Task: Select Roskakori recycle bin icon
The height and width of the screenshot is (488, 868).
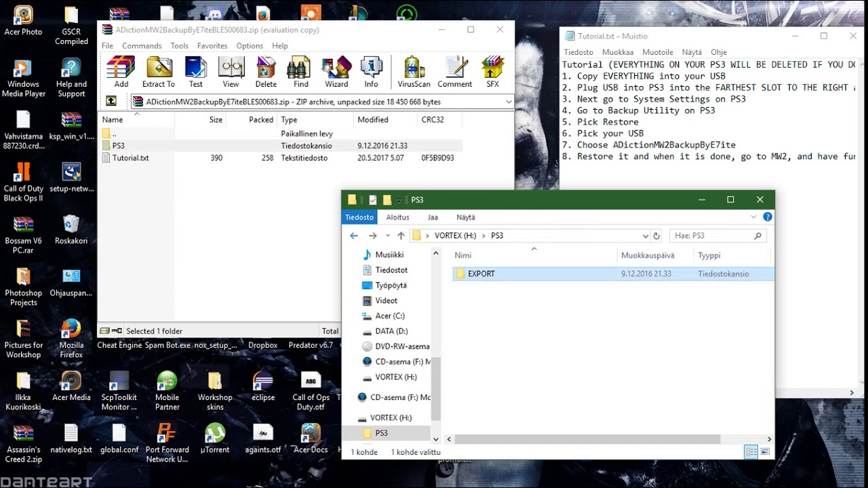Action: click(71, 229)
